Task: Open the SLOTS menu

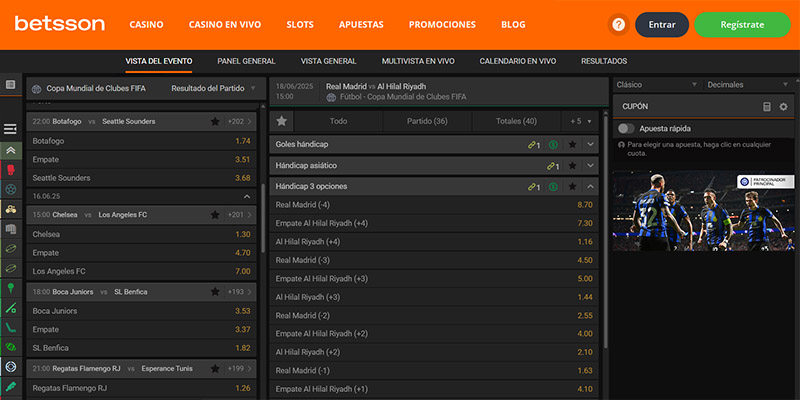Action: (300, 24)
